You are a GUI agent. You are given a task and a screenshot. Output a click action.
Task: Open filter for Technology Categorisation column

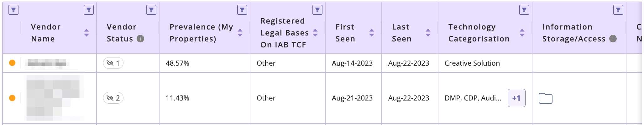pos(524,10)
